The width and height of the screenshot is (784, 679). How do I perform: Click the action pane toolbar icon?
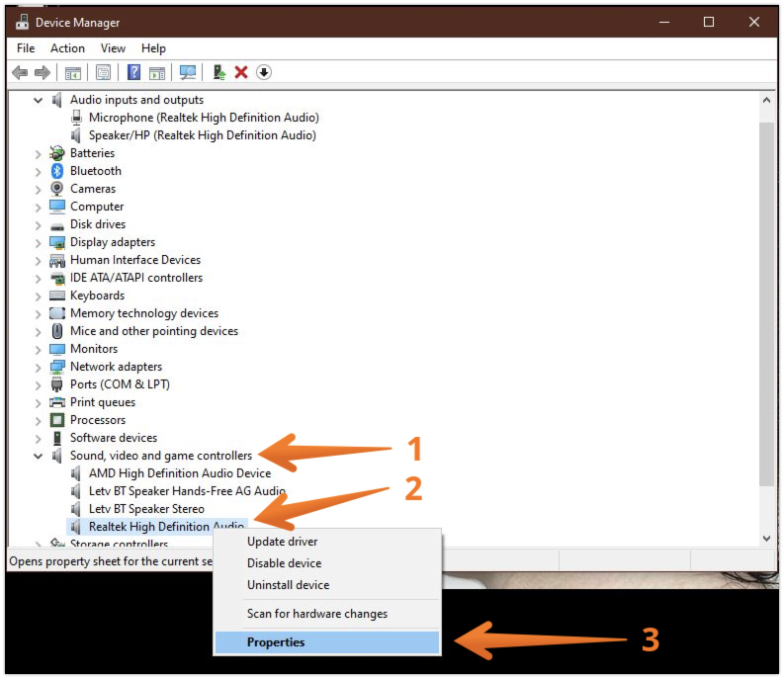point(157,73)
